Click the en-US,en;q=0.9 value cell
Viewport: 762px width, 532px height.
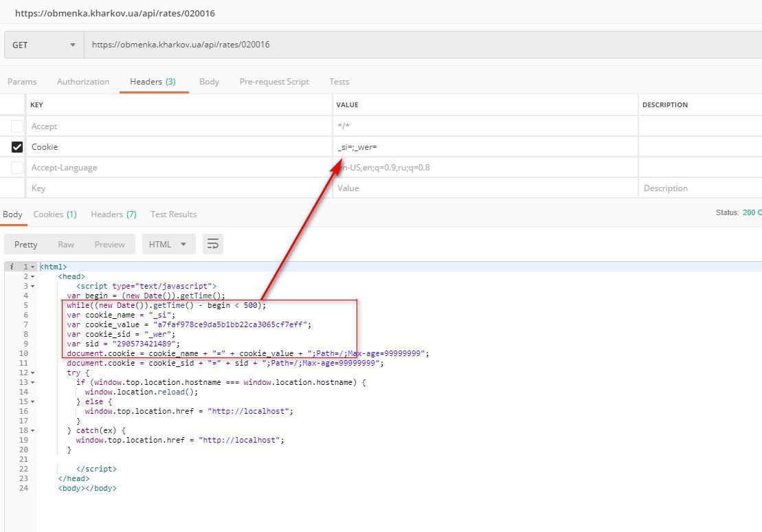pos(485,168)
